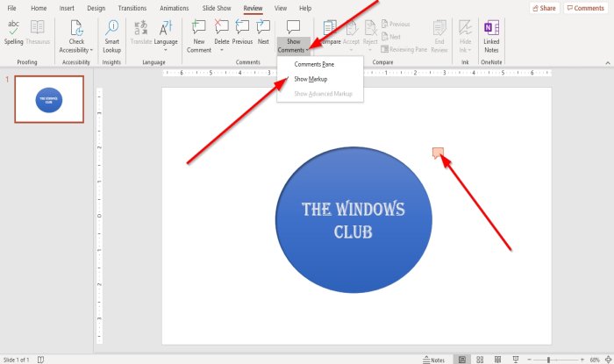The height and width of the screenshot is (364, 614).
Task: Click the comment marker on the slide
Action: pyautogui.click(x=438, y=153)
